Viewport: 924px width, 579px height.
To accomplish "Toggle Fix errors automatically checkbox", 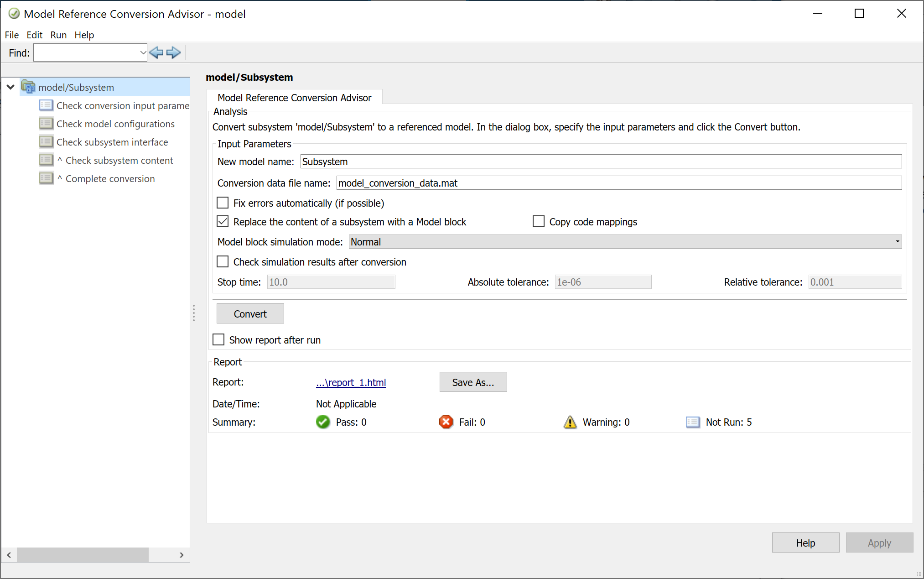I will pos(222,203).
